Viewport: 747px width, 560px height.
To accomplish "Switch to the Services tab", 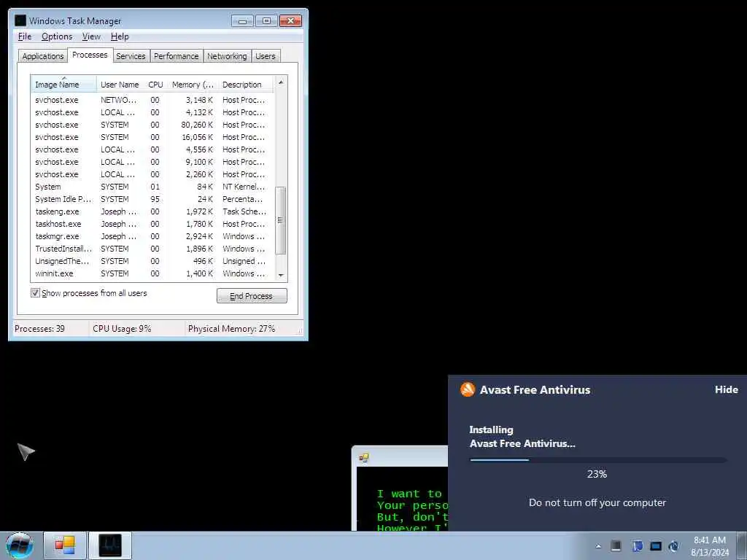I will pyautogui.click(x=131, y=56).
